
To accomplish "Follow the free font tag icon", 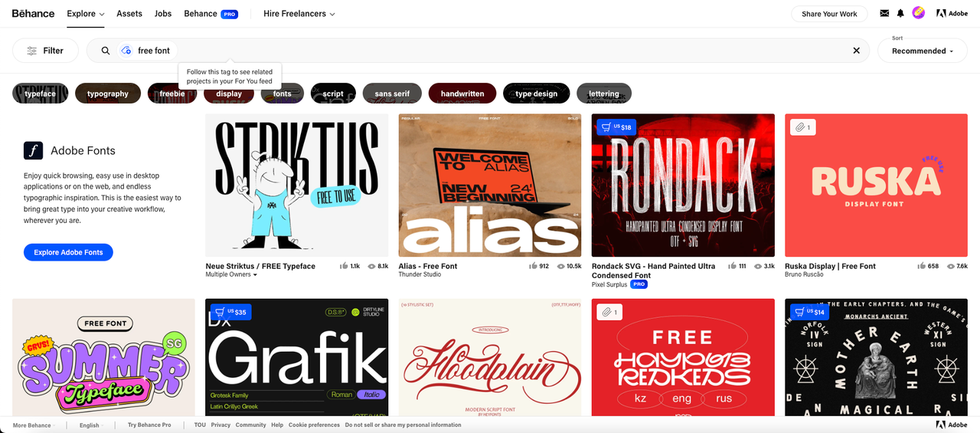I will coord(126,51).
